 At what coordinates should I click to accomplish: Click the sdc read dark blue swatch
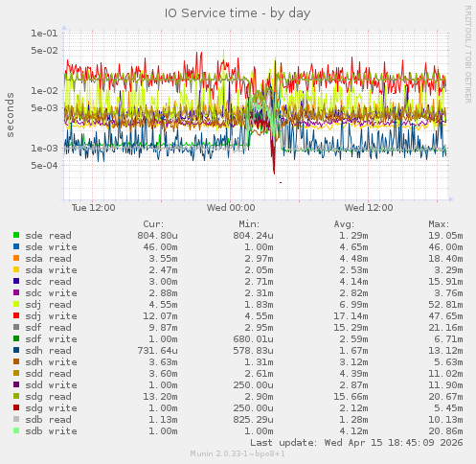(16, 281)
